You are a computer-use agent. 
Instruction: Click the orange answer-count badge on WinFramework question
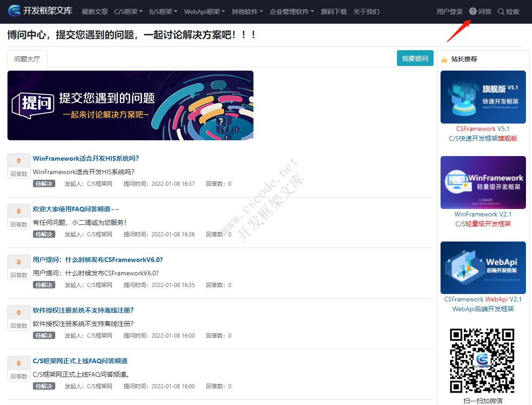[19, 160]
